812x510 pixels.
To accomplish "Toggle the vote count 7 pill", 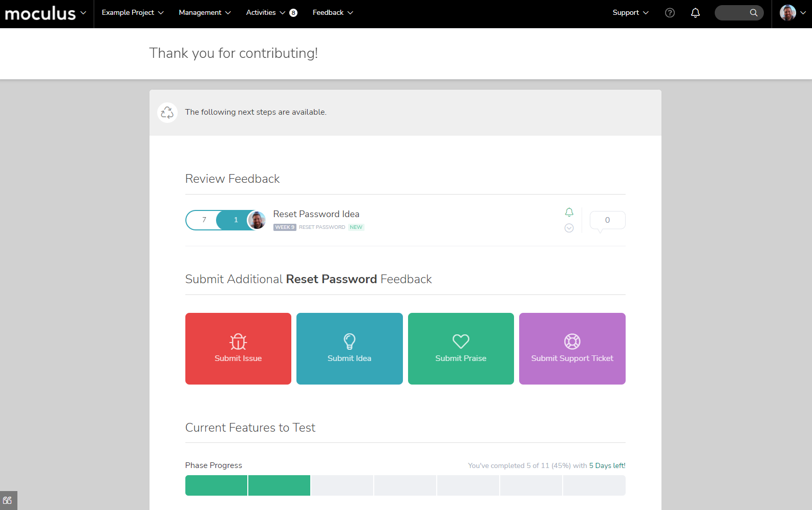I will [x=204, y=220].
